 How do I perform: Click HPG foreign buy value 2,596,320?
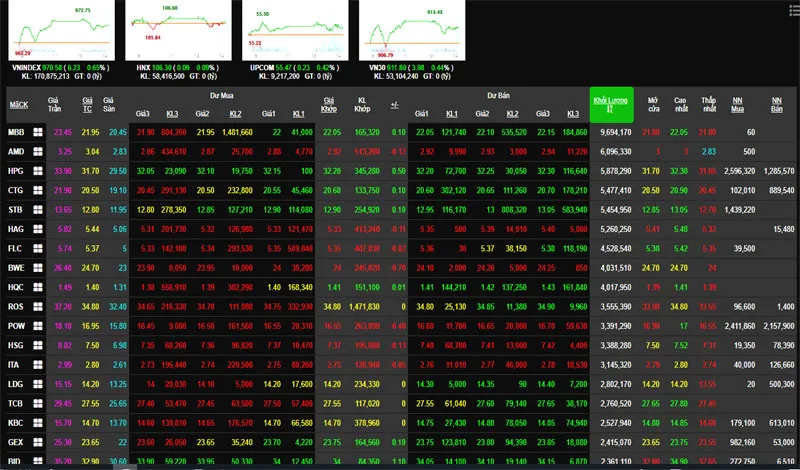click(x=739, y=171)
